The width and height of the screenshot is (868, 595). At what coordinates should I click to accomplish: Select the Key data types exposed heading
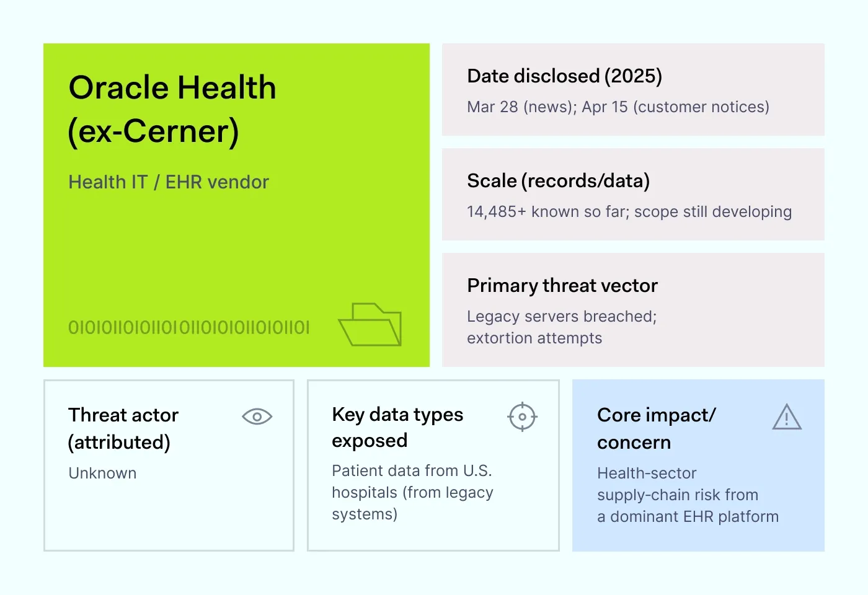point(397,427)
